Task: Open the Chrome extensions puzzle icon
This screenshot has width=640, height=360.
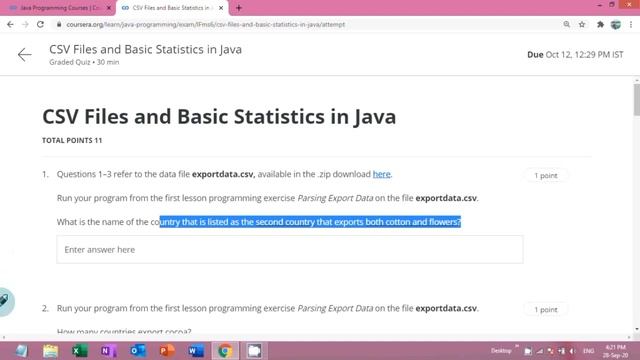Action: tap(600, 24)
